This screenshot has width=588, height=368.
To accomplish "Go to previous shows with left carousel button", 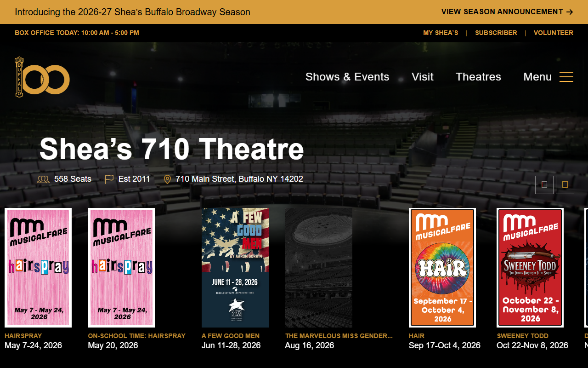I will [x=544, y=185].
